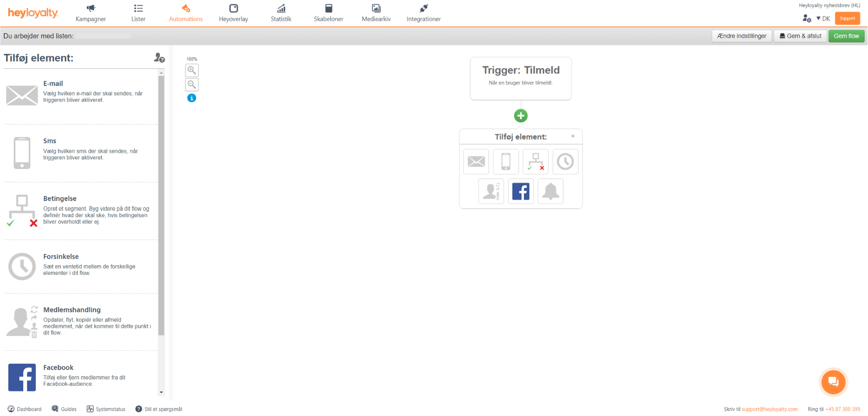
Task: Click the orange Support button
Action: [x=847, y=18]
